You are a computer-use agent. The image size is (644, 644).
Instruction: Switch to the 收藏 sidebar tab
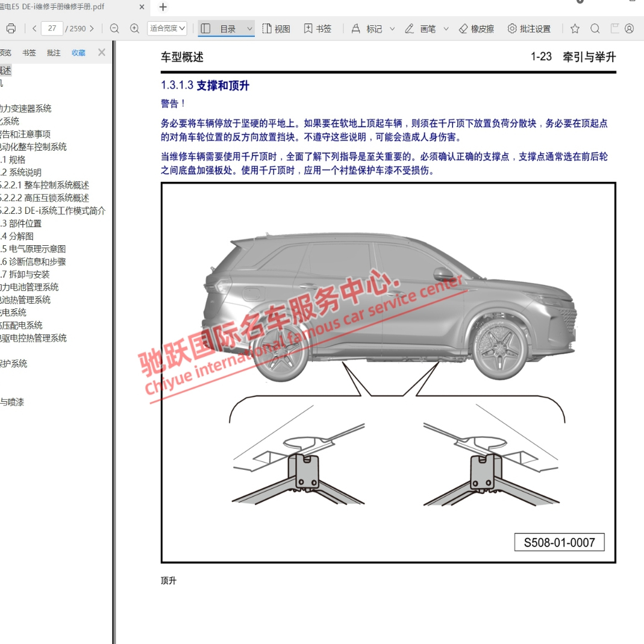click(x=78, y=52)
